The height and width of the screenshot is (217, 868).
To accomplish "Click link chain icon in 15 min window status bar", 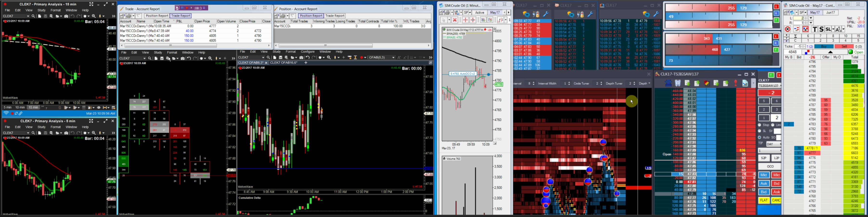I will point(21,113).
